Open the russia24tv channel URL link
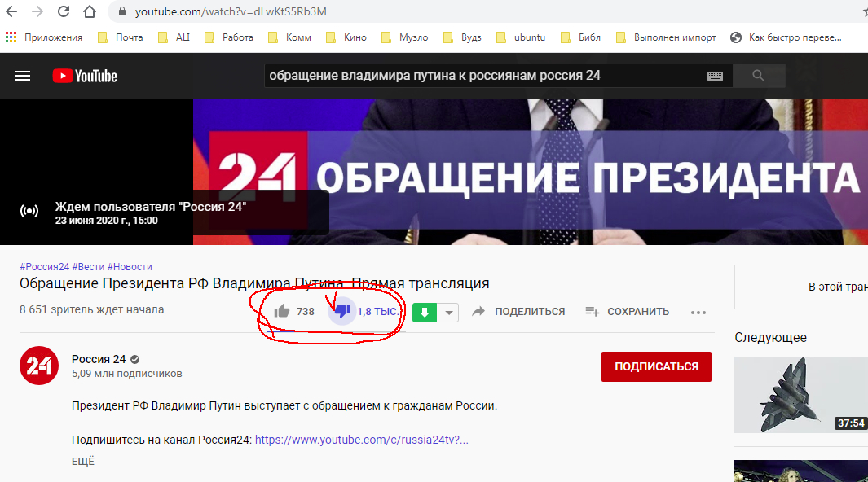The width and height of the screenshot is (868, 482). [362, 440]
